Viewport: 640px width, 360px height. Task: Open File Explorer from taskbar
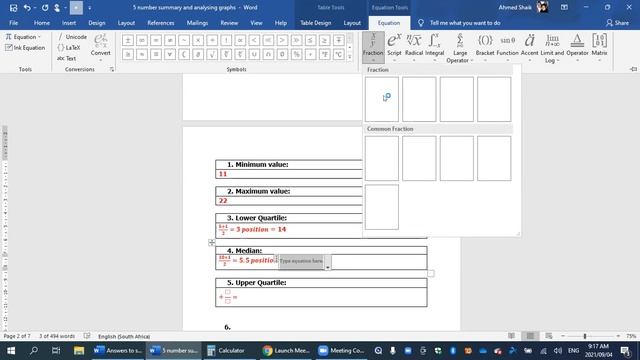[x=79, y=351]
